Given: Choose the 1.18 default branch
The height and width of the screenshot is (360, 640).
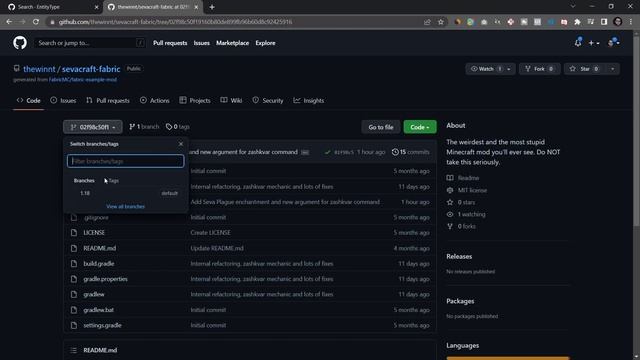Looking at the screenshot, I should point(125,193).
